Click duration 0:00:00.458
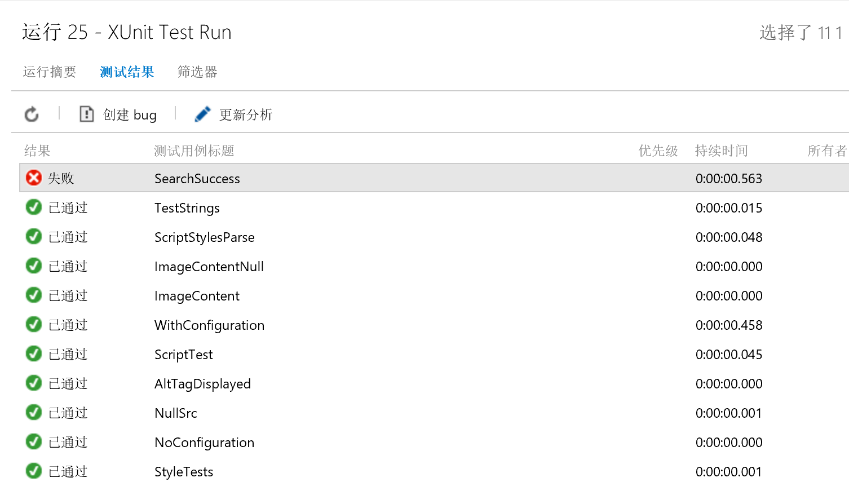This screenshot has width=849, height=504. (x=729, y=325)
